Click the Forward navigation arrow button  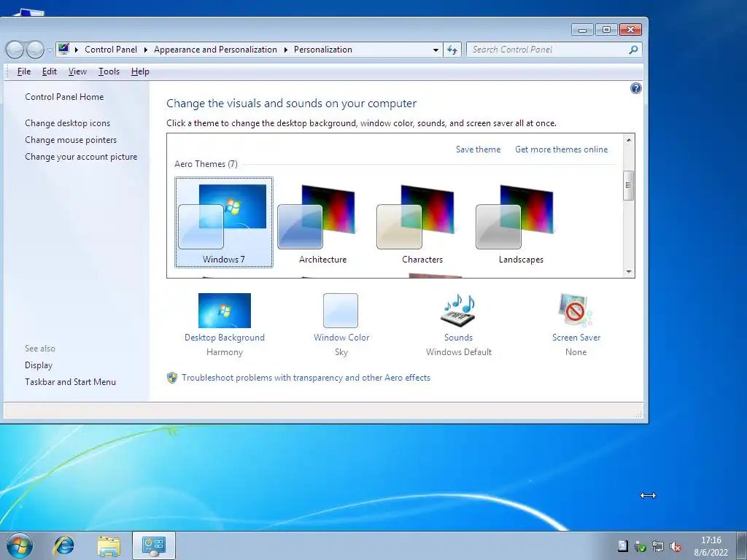click(x=35, y=49)
